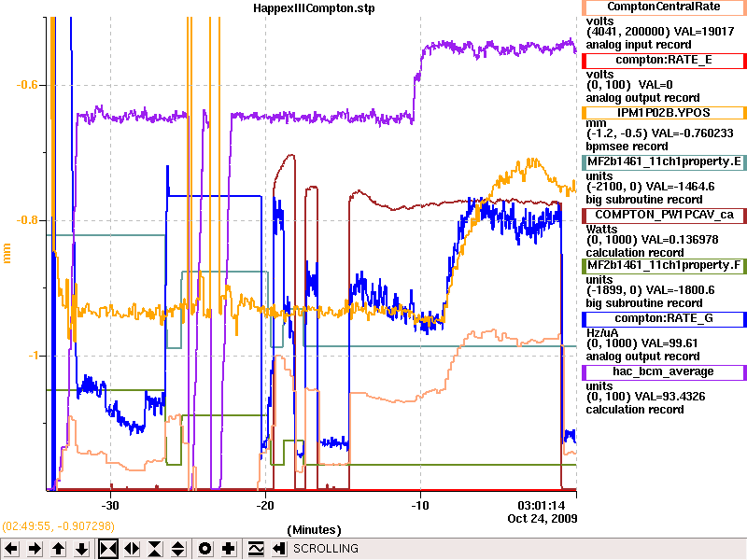Click the shift plot up arrow
This screenshot has height=560, width=747.
tap(59, 549)
